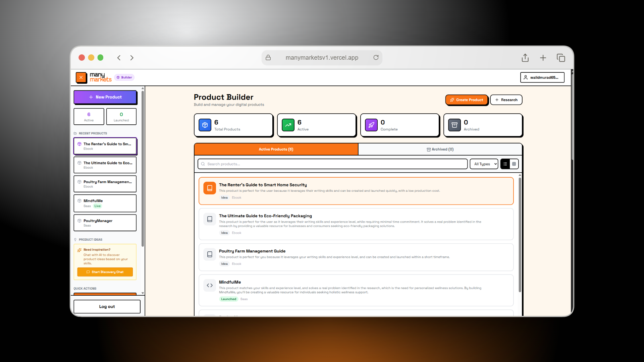Click the blue Total Products cube icon

pyautogui.click(x=205, y=125)
